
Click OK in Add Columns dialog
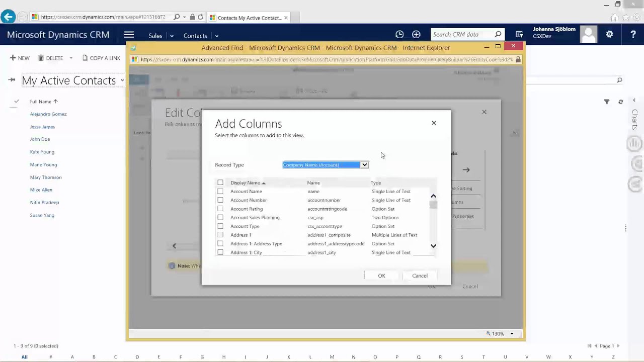point(381,276)
